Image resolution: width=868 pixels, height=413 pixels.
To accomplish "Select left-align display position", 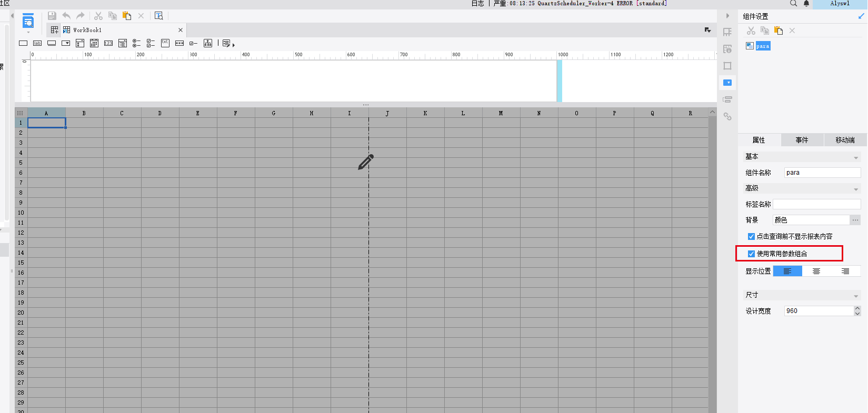I will [787, 271].
